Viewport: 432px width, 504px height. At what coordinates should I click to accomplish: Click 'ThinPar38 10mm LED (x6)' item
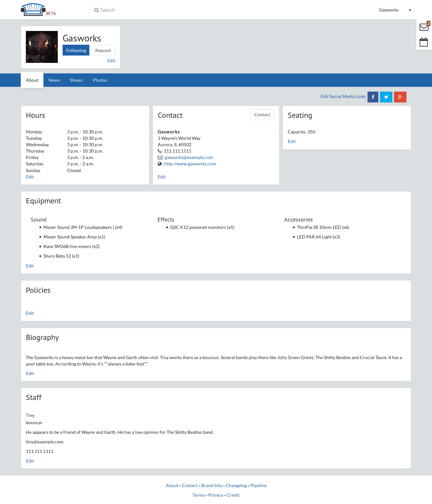coord(323,227)
